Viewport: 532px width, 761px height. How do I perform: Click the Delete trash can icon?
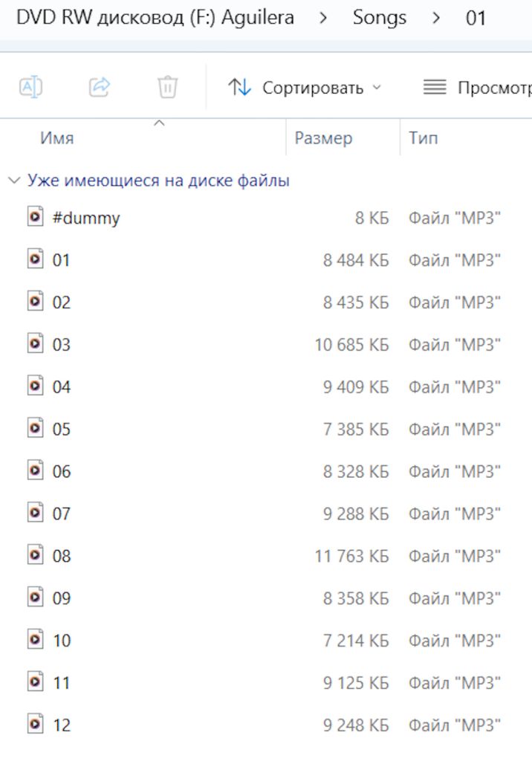(167, 88)
